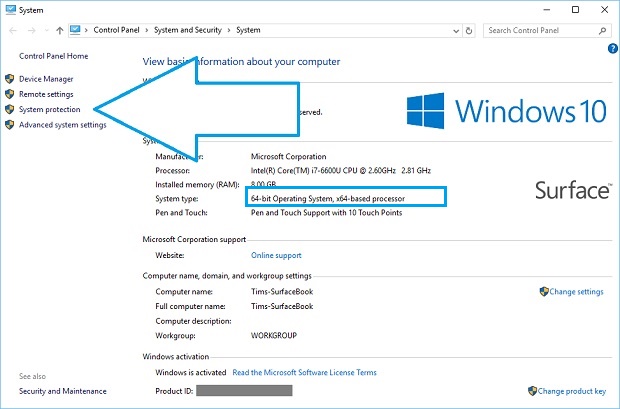The image size is (620, 409).
Task: Click Change product key
Action: 572,391
